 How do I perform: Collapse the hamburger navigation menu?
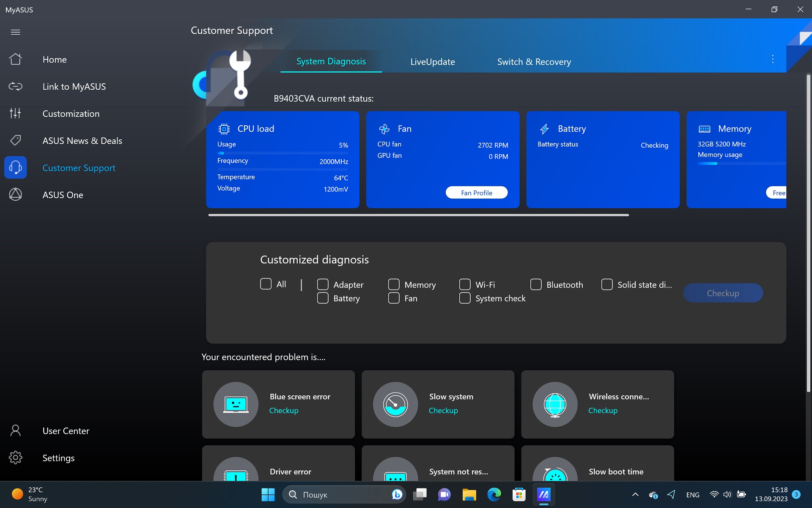tap(16, 32)
